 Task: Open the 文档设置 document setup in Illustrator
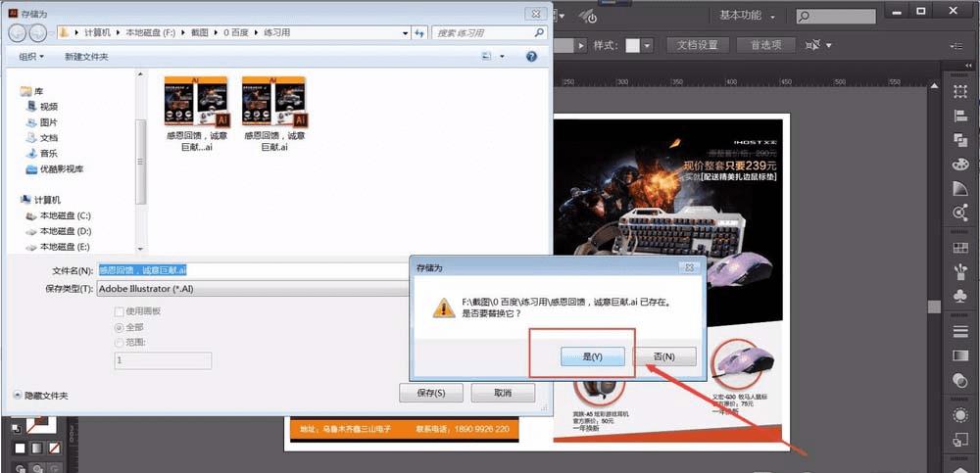(698, 45)
